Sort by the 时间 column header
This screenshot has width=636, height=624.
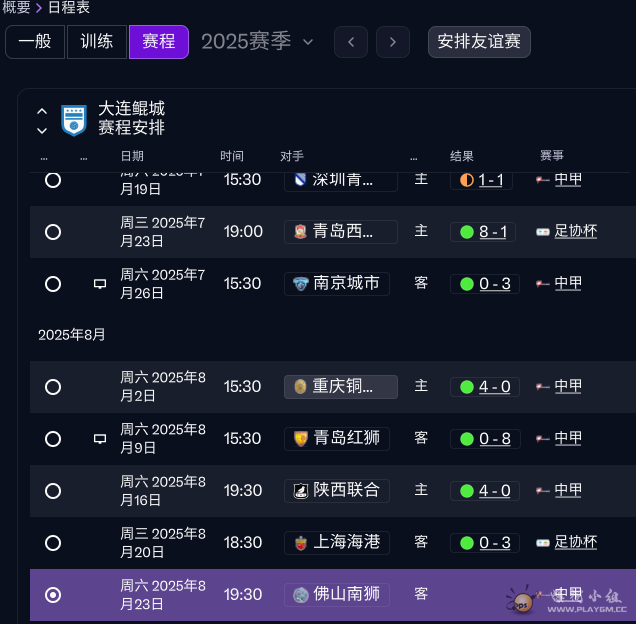click(232, 156)
